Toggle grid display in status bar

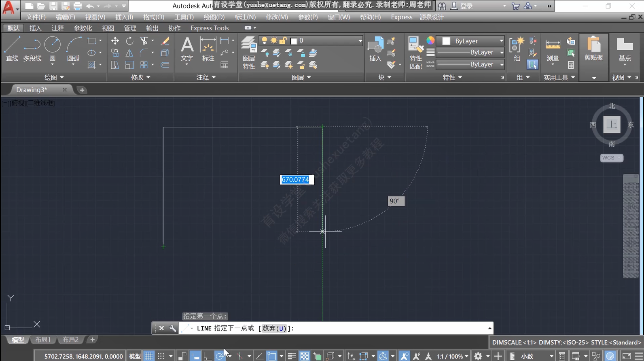click(149, 356)
